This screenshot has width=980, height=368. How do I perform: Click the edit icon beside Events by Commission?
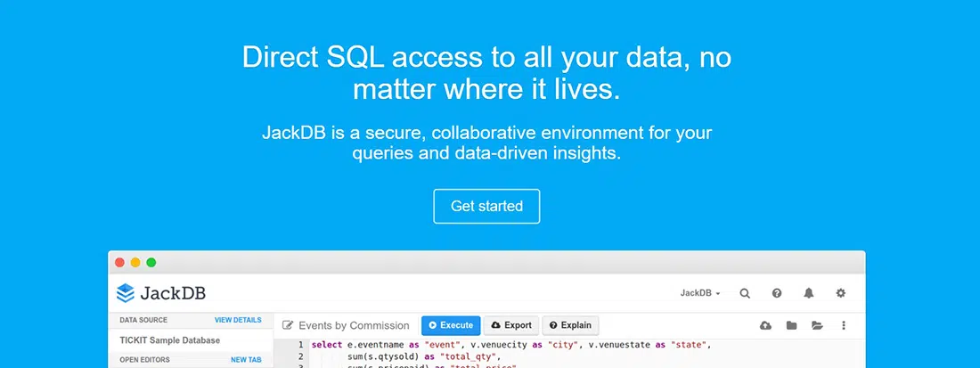(x=288, y=325)
